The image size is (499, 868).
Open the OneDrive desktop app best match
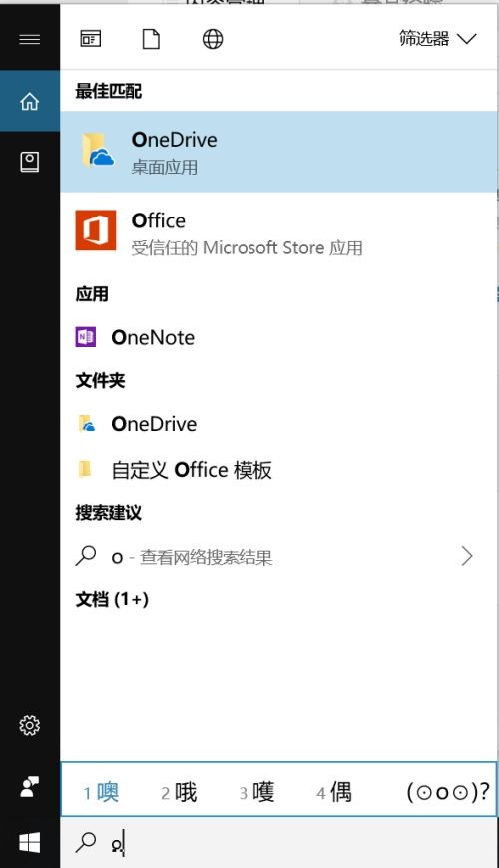[x=278, y=151]
